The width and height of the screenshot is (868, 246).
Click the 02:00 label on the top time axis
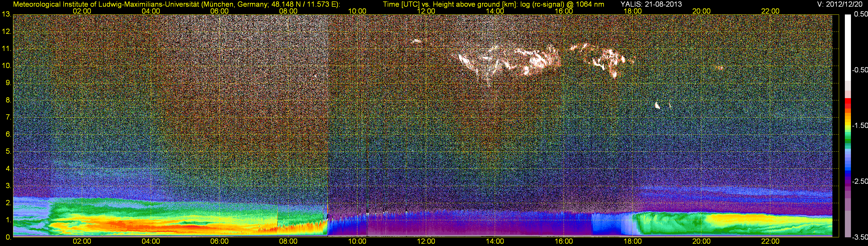coord(82,11)
